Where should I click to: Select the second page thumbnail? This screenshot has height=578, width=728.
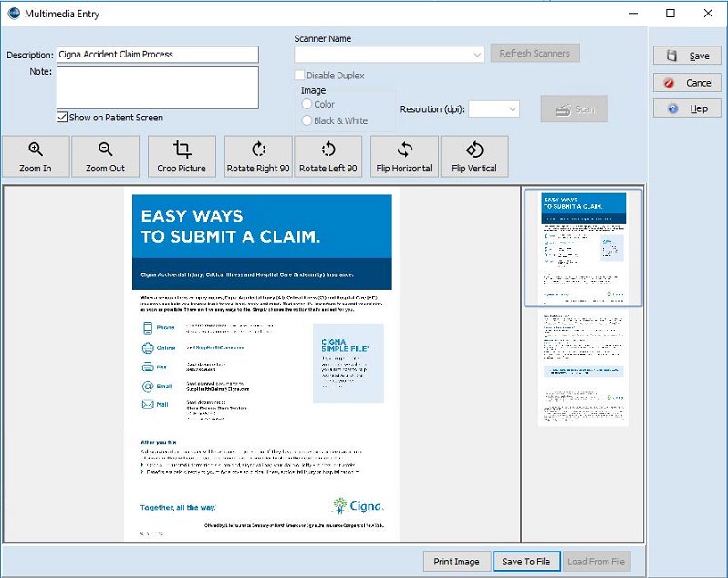tap(583, 369)
